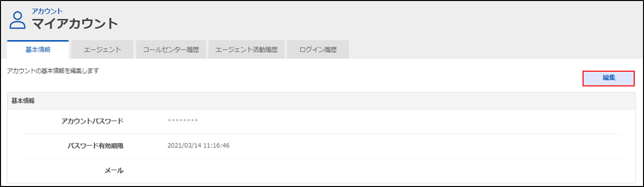Select the 基本情報 tab
The width and height of the screenshot is (644, 187).
[x=38, y=50]
